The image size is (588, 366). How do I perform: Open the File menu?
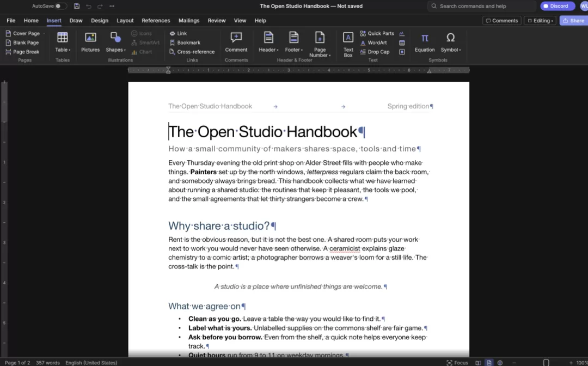click(x=11, y=21)
